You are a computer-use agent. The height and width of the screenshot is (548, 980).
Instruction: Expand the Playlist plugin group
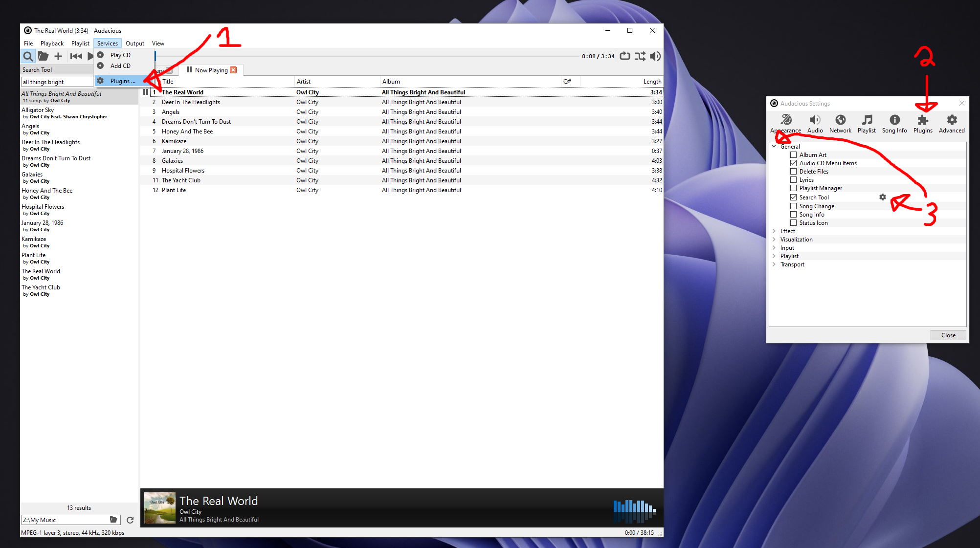click(774, 256)
